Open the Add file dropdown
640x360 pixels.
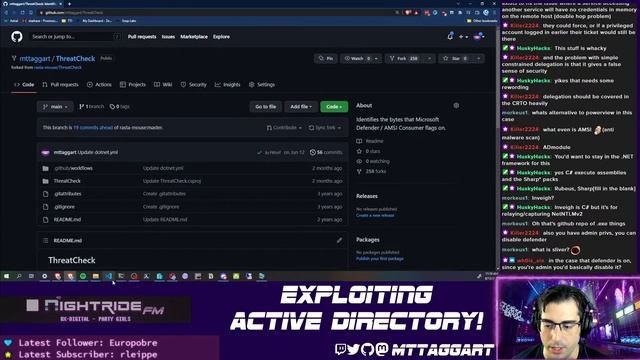tap(301, 107)
